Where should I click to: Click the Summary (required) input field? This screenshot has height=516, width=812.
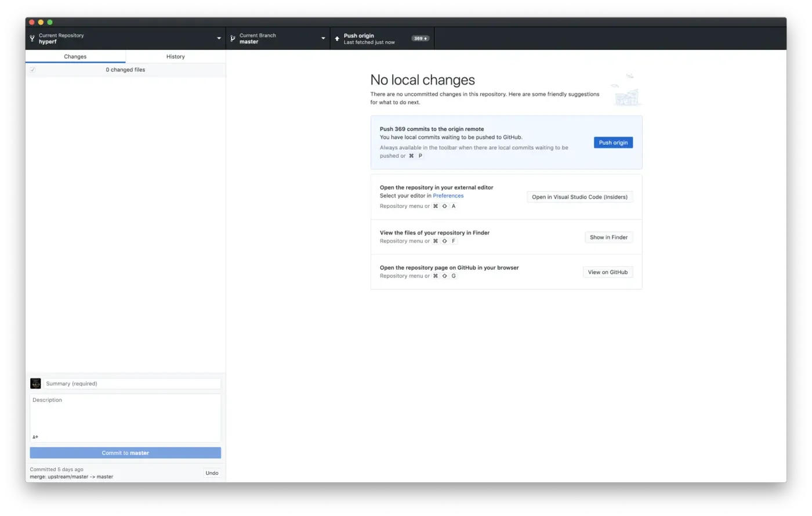132,384
